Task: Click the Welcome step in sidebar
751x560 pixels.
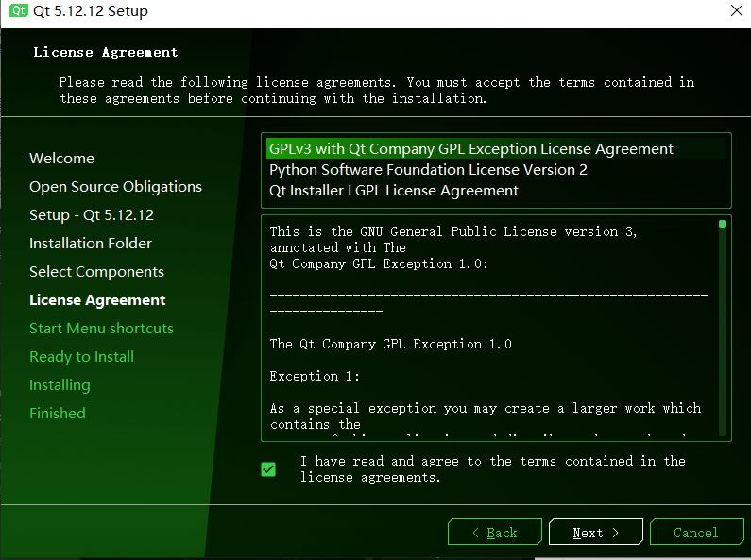Action: tap(61, 159)
